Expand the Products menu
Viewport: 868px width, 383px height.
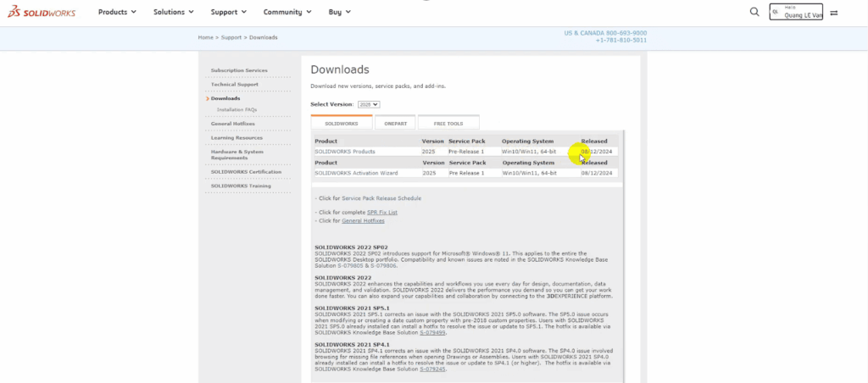pyautogui.click(x=117, y=12)
